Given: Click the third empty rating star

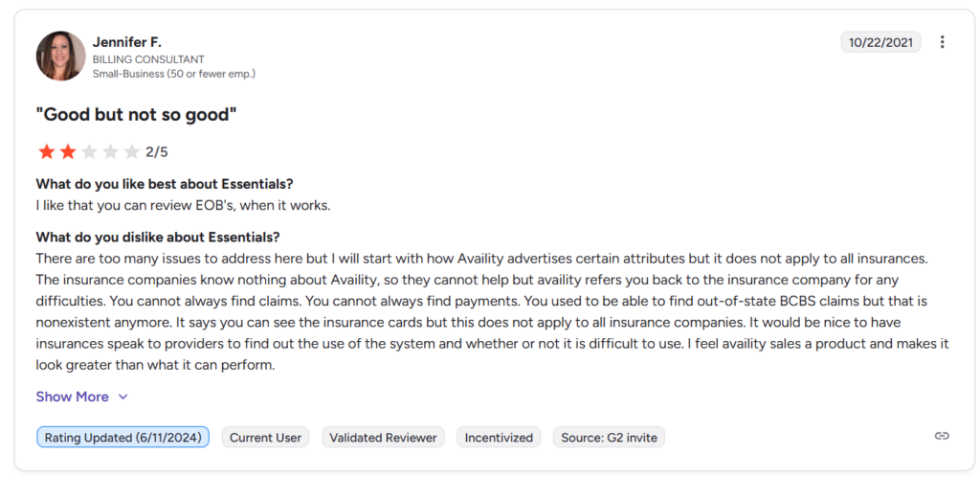Looking at the screenshot, I should coord(89,151).
